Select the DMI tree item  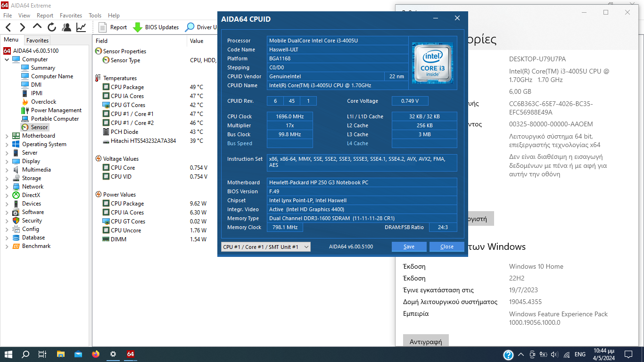[x=36, y=85]
